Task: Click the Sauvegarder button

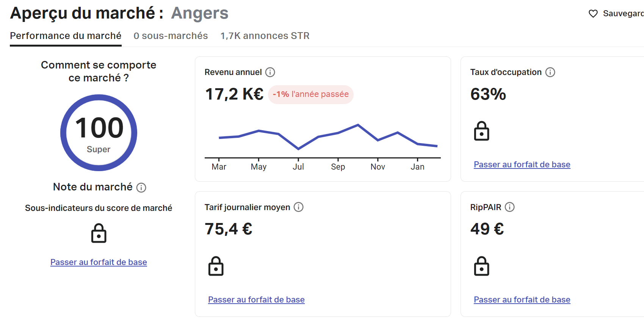Action: pyautogui.click(x=616, y=14)
